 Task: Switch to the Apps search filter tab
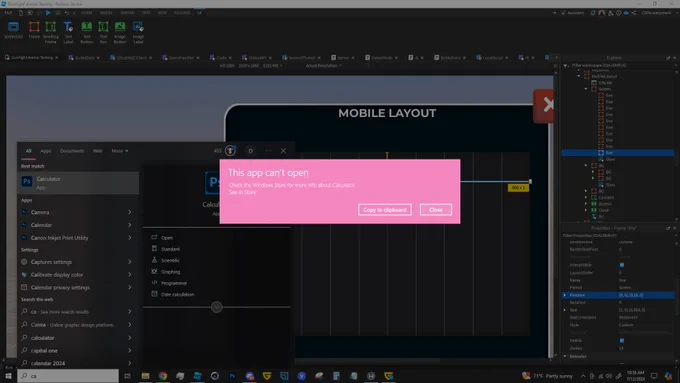pos(46,151)
